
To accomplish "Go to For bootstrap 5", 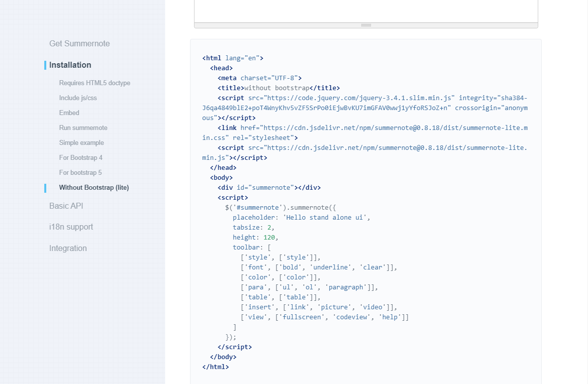I will tap(80, 173).
